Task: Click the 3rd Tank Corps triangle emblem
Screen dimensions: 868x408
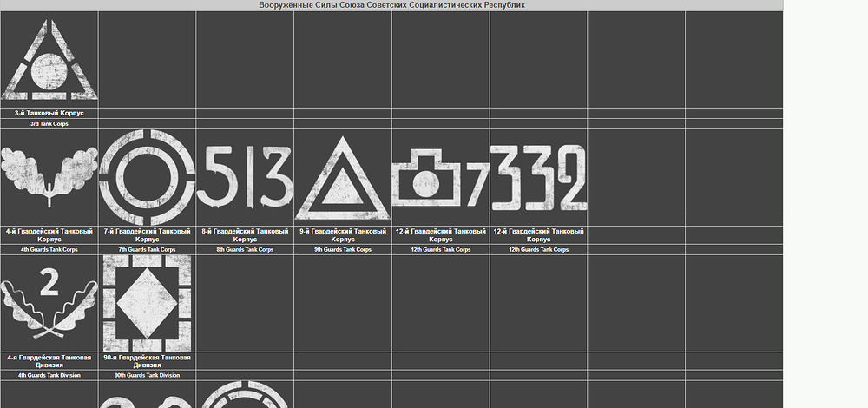Action: (x=49, y=60)
